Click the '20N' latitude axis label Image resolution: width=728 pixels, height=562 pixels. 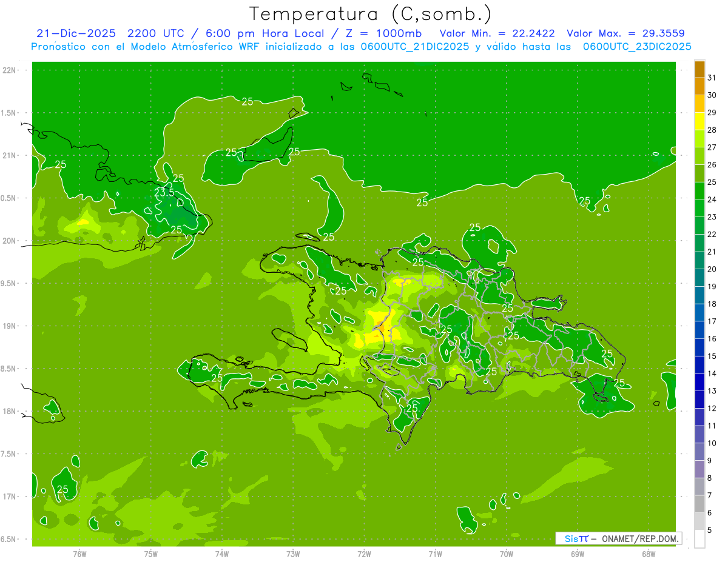pos(10,241)
